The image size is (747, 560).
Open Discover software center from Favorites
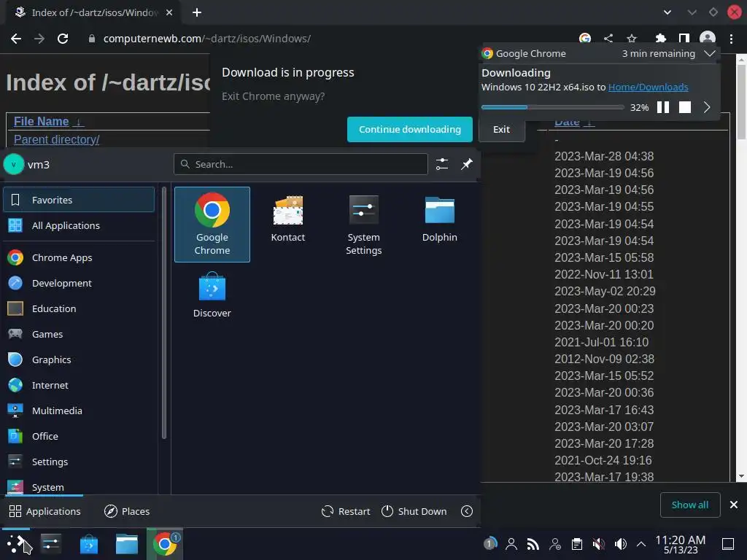coord(212,295)
